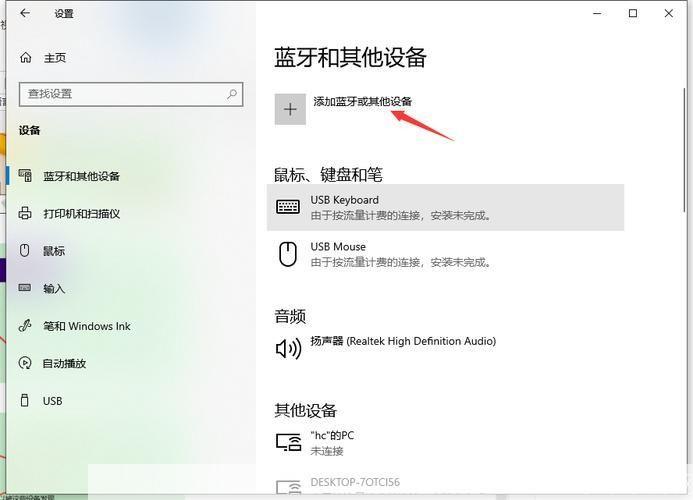Click the mouse icon in sidebar
The height and width of the screenshot is (500, 693).
[25, 250]
